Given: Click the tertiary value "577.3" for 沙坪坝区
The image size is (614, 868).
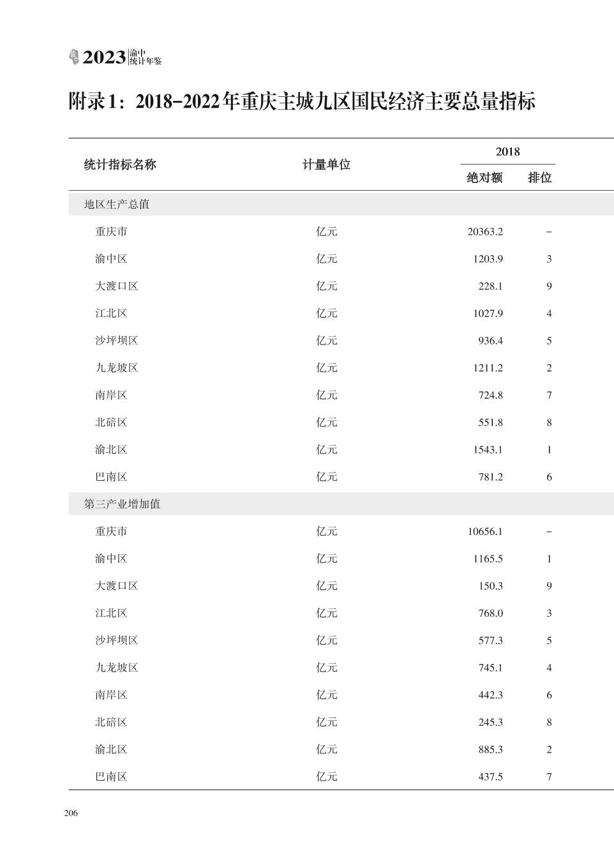Looking at the screenshot, I should click(x=491, y=641).
